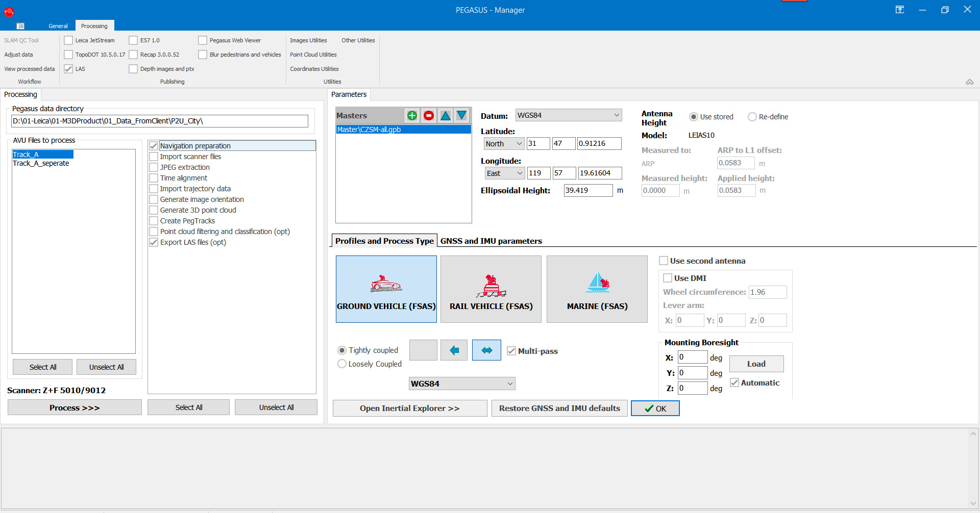The height and width of the screenshot is (513, 980).
Task: Click the Pegasus red logo icon
Action: (9, 11)
